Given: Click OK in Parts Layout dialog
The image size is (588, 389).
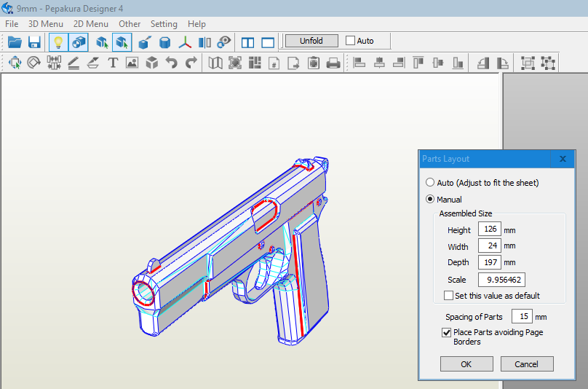Looking at the screenshot, I should tap(466, 364).
